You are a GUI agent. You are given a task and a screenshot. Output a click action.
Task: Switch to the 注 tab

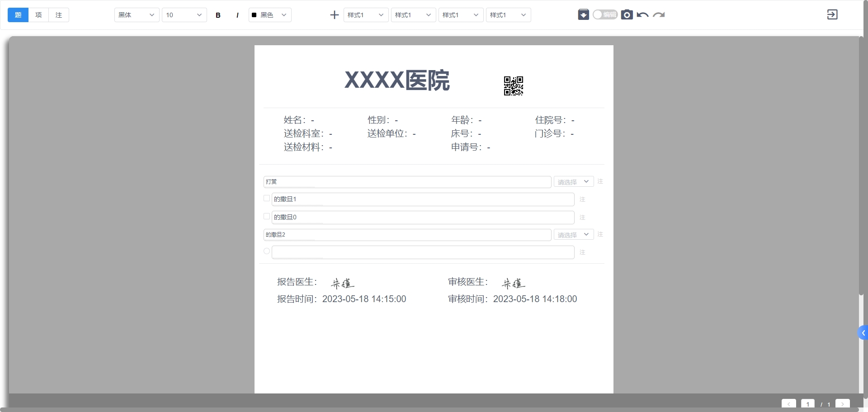(59, 15)
